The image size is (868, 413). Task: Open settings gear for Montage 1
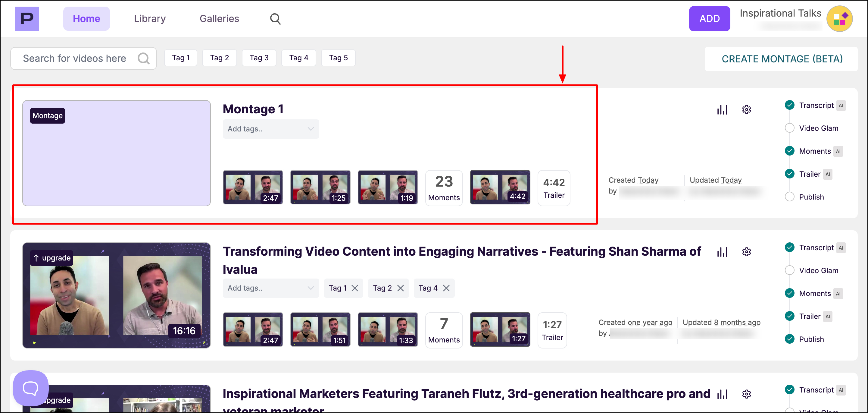(746, 109)
